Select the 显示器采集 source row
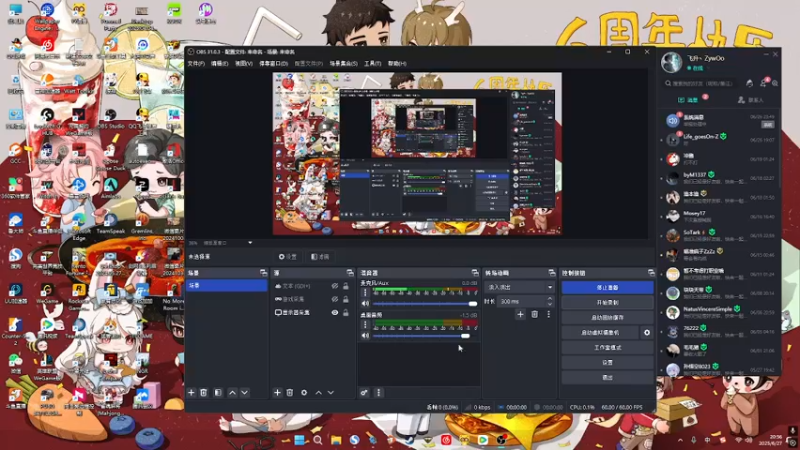This screenshot has height=450, width=800. pos(312,312)
